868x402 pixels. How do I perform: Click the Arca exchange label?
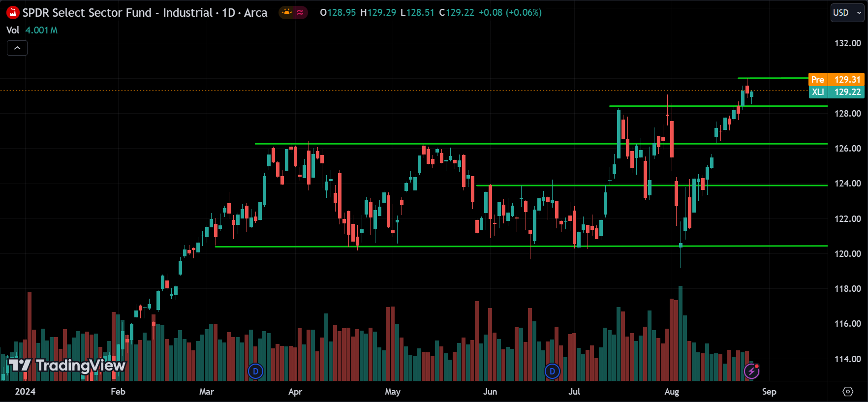[x=256, y=13]
